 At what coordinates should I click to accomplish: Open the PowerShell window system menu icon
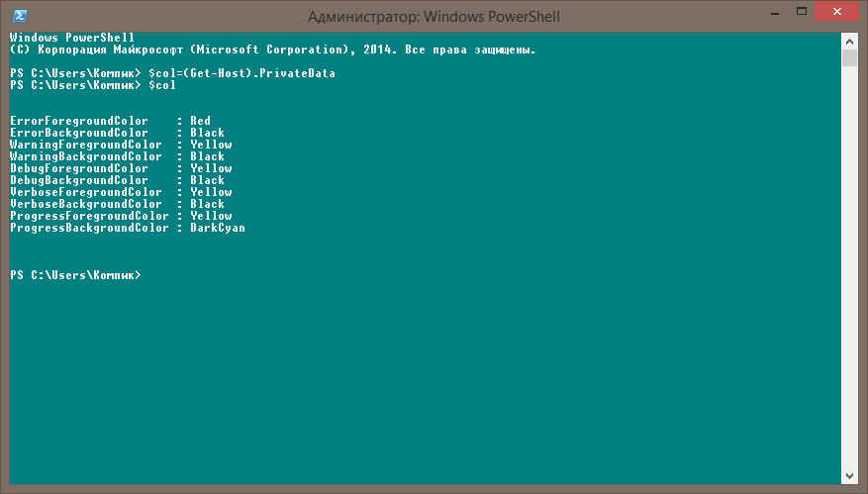coord(20,16)
